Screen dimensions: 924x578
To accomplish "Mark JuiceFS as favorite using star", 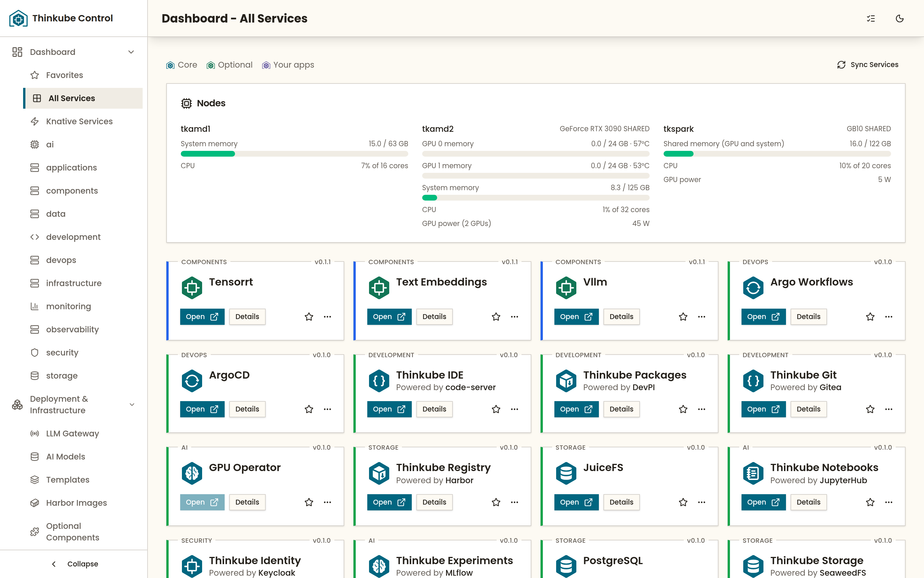I will pyautogui.click(x=683, y=502).
